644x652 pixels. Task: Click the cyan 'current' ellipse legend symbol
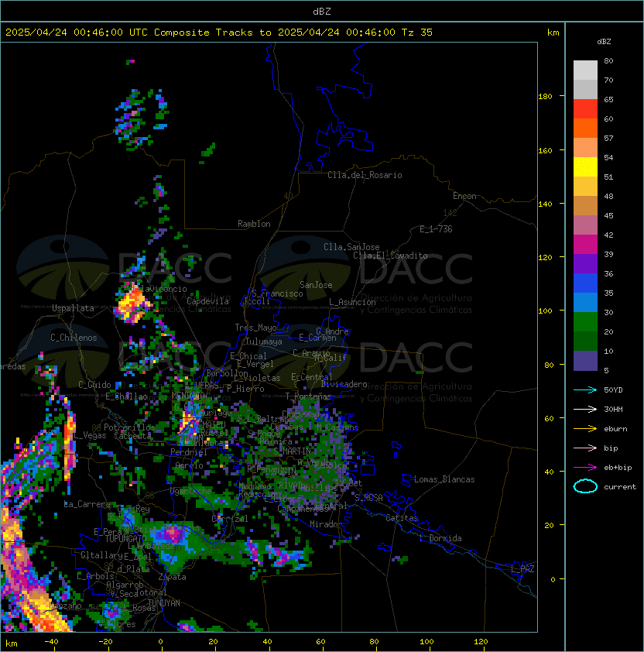[585, 486]
